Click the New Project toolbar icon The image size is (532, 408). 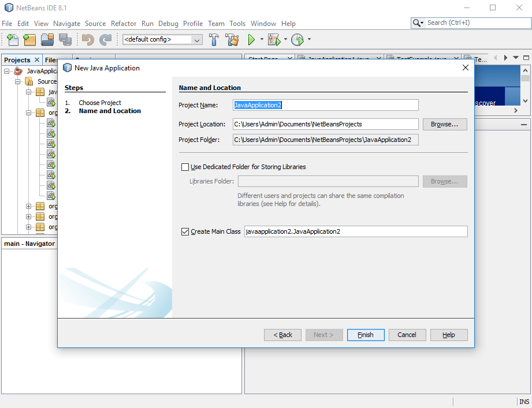click(29, 40)
